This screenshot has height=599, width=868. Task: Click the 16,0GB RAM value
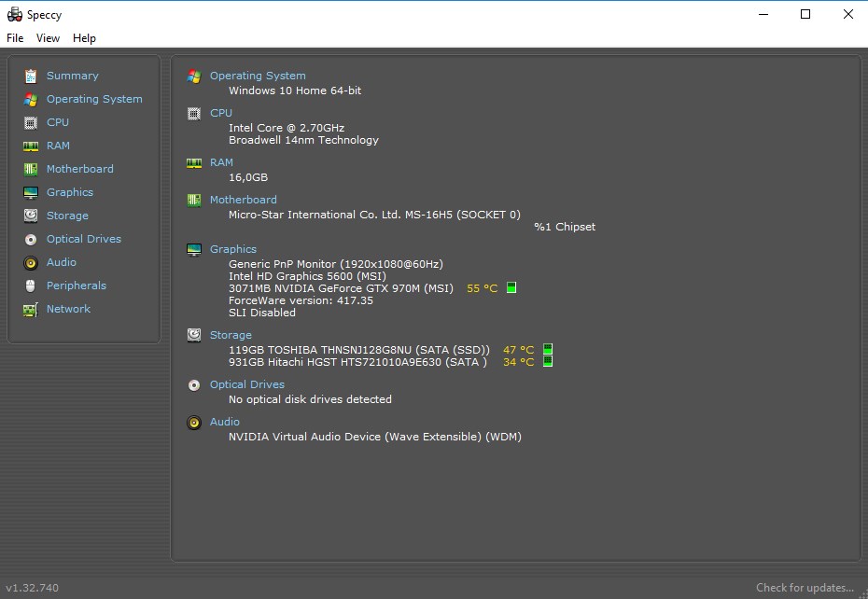coord(248,177)
